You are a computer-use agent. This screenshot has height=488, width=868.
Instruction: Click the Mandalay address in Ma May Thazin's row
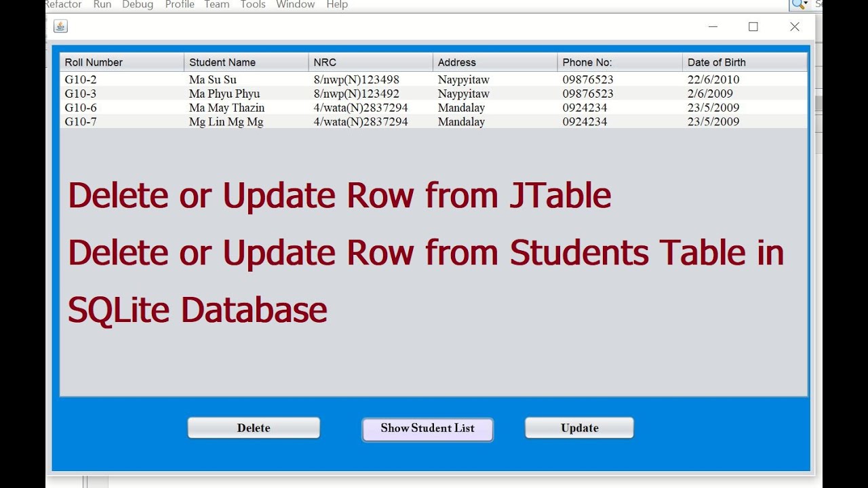pos(495,108)
